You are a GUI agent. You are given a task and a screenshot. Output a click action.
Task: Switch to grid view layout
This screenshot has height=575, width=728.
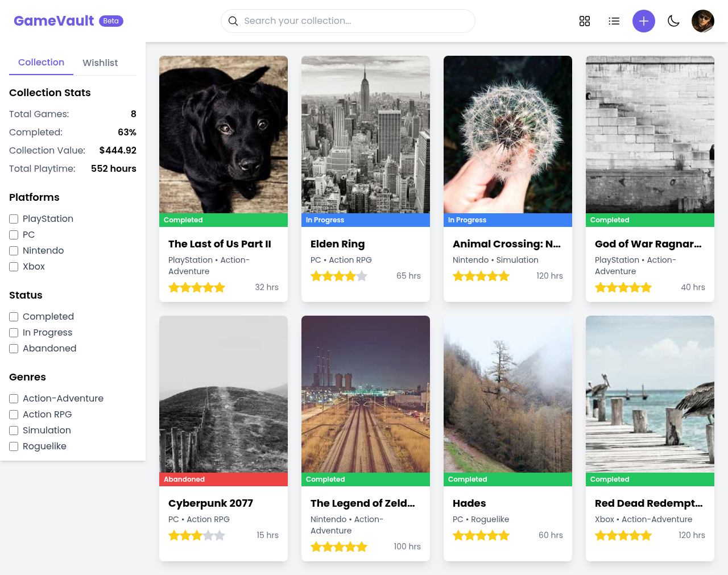coord(585,20)
